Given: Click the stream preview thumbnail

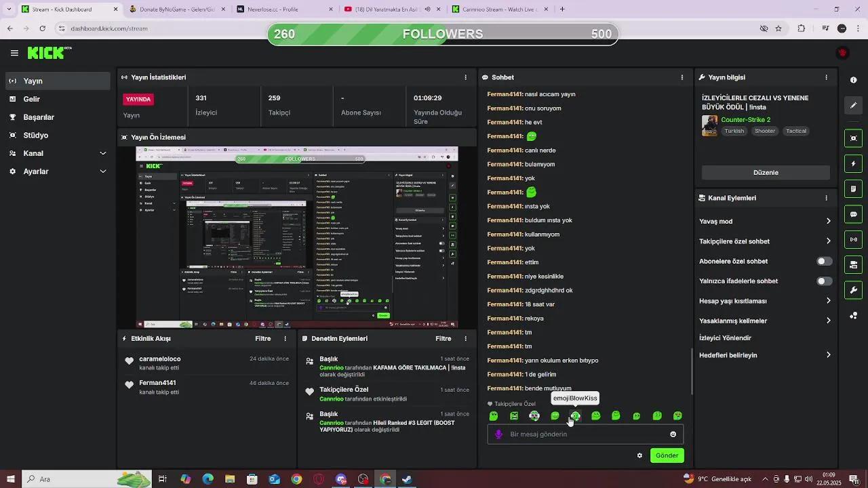Looking at the screenshot, I should coord(297,237).
